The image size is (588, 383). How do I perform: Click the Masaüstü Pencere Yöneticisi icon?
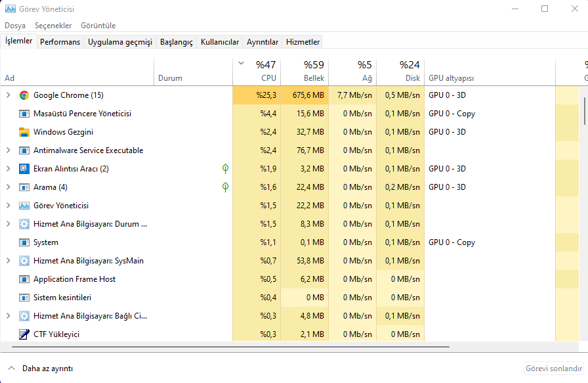click(x=24, y=114)
